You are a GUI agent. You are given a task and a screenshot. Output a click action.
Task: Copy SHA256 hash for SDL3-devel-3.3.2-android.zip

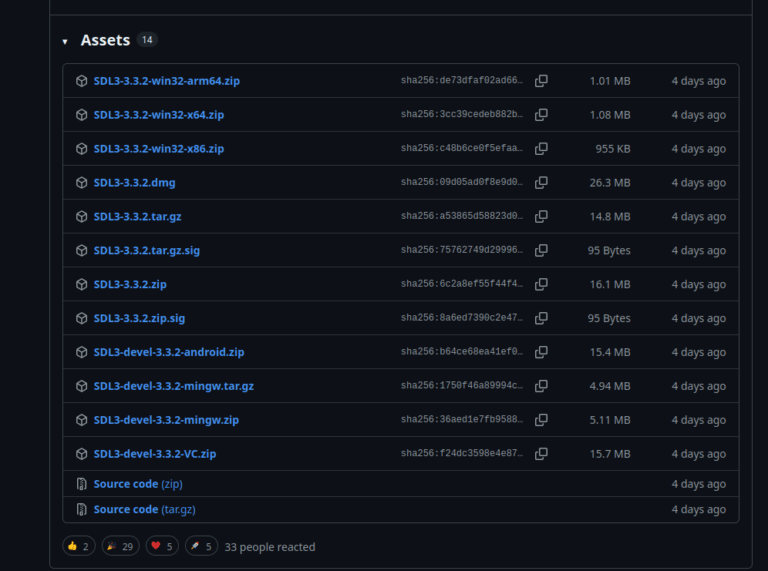[541, 353]
